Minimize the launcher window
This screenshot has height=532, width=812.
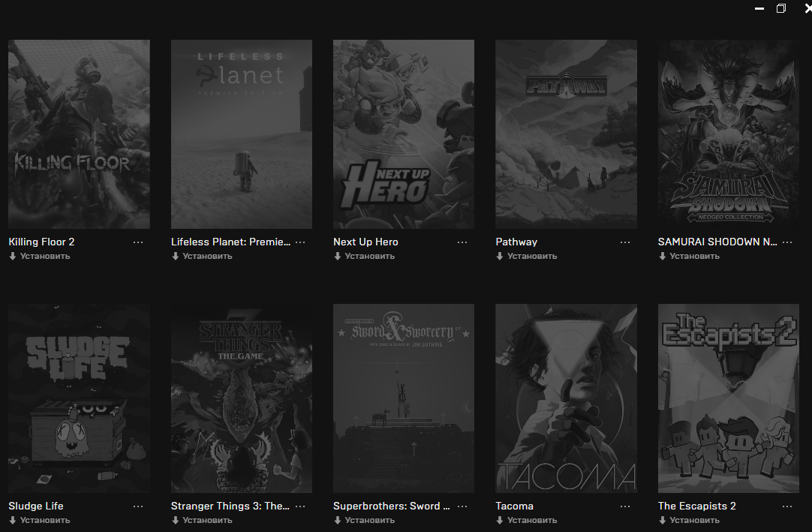coord(759,8)
